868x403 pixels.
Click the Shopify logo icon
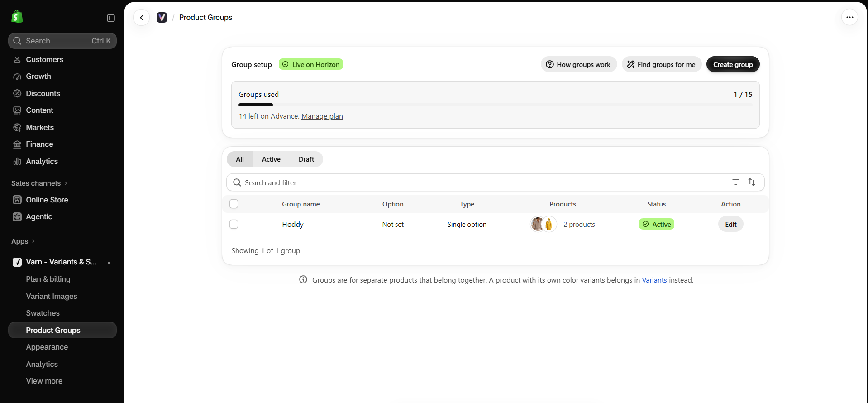(17, 17)
